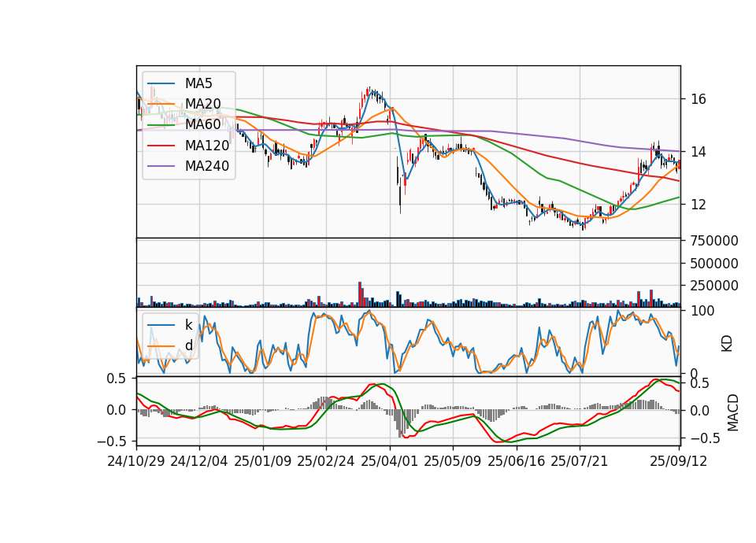
Task: Click the KD axis title
Action: point(727,344)
